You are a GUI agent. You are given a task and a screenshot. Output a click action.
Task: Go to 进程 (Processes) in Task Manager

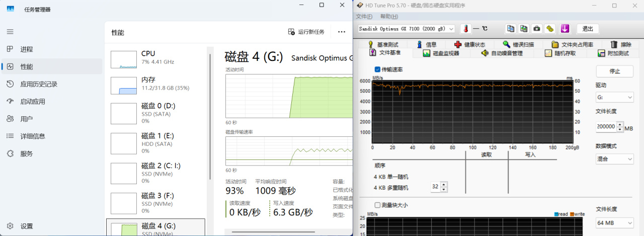tap(52, 49)
